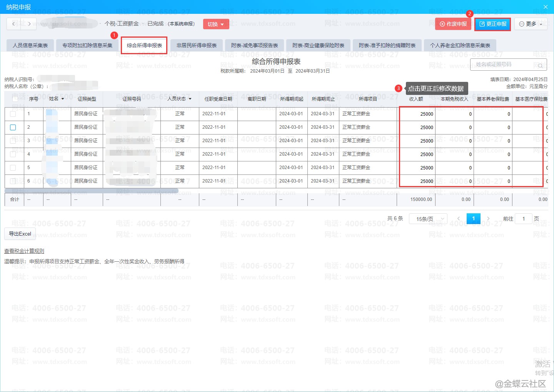Open the 姓名 column filter dropdown
554x392 pixels.
coord(63,99)
